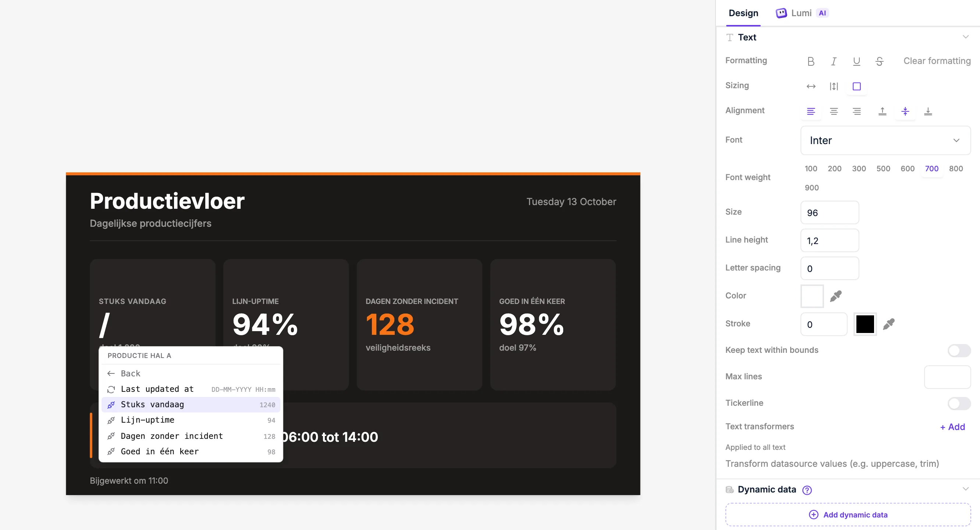Switch to the Lumi AI tab
Image resolution: width=980 pixels, height=530 pixels.
point(802,13)
